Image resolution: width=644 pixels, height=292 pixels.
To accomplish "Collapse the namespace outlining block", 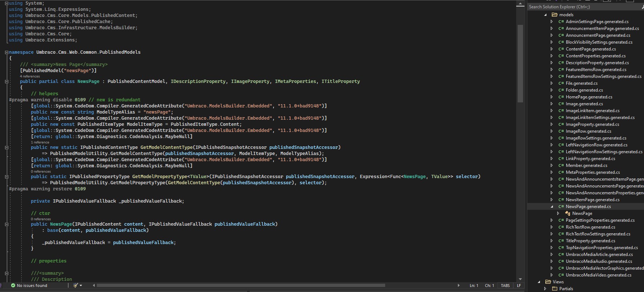I will click(x=6, y=52).
